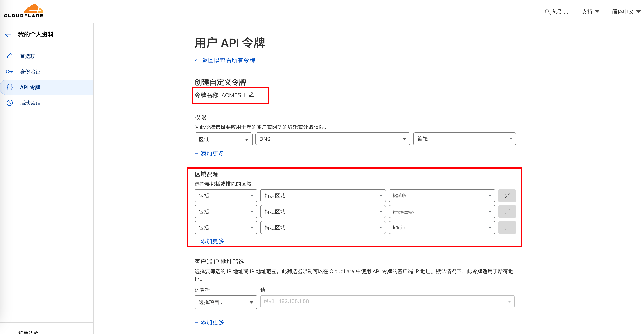644x334 pixels.
Task: Click 我的个人资料 header text
Action: pyautogui.click(x=36, y=34)
